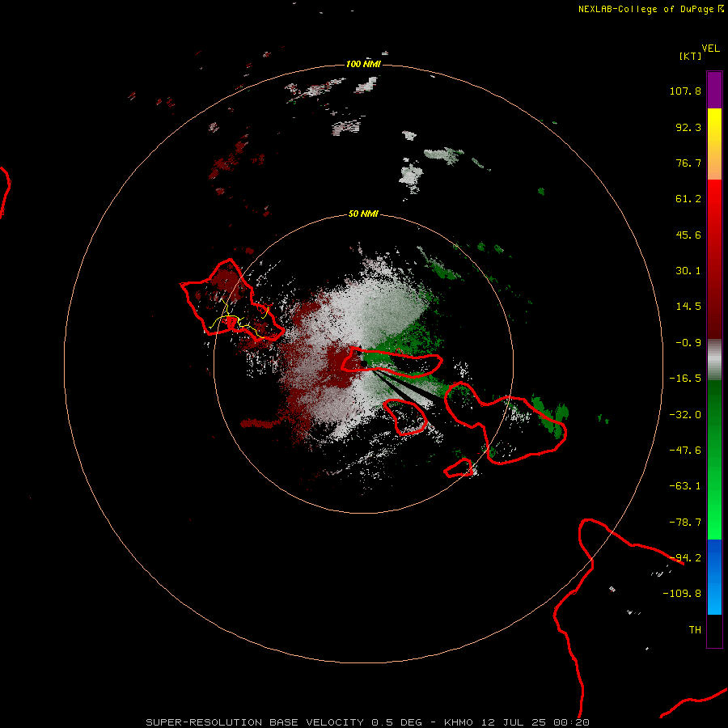This screenshot has width=728, height=728.
Task: Pick the red segment of the color bar
Action: point(714,259)
